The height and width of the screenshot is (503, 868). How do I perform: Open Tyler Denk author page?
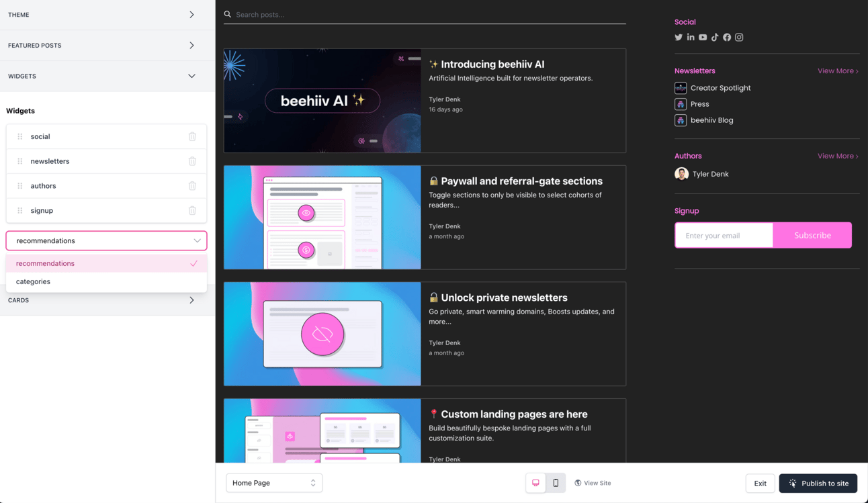click(711, 174)
